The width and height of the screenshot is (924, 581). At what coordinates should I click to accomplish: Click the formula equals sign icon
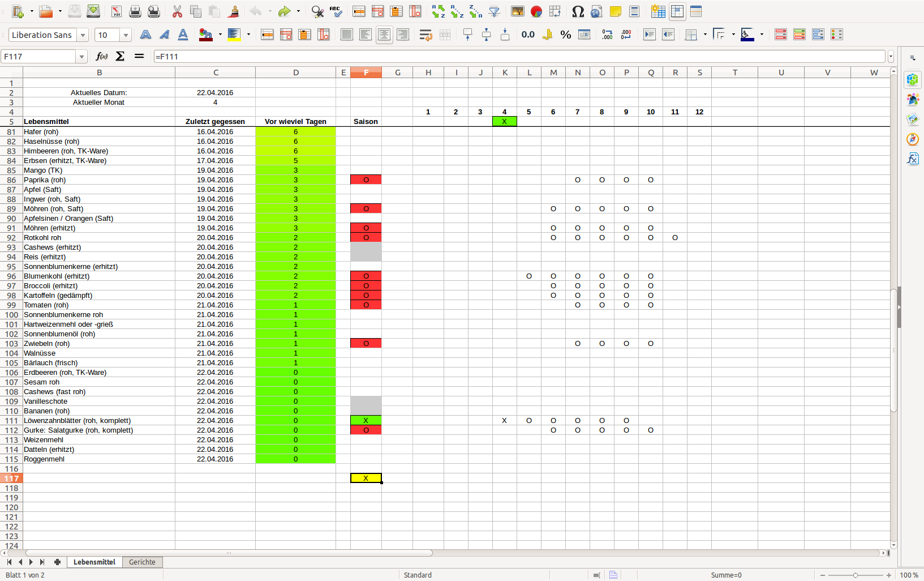[x=139, y=56]
